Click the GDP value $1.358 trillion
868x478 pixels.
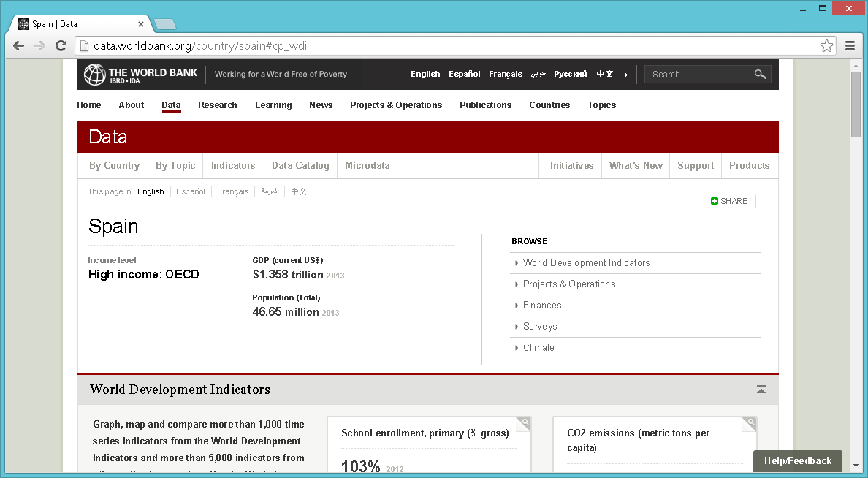click(288, 275)
